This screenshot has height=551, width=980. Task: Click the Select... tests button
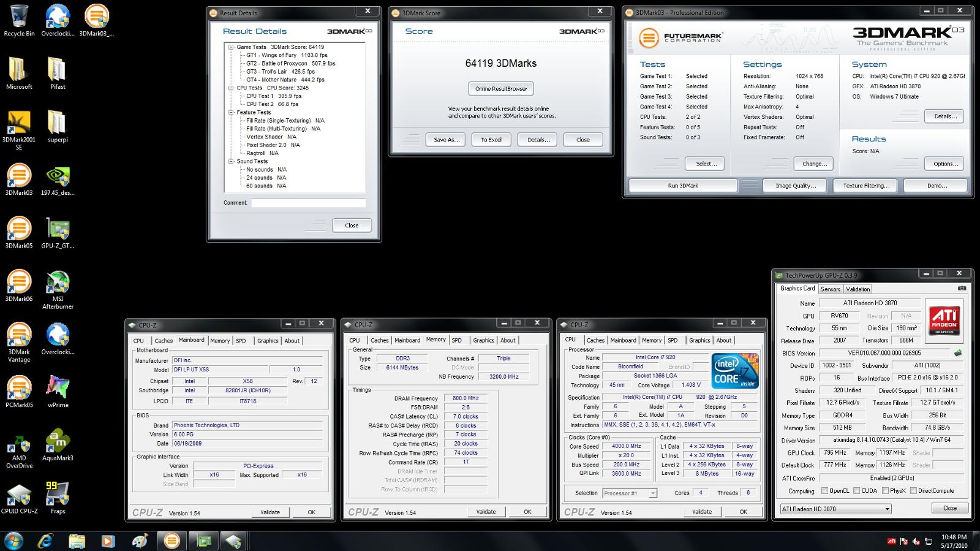click(x=706, y=164)
